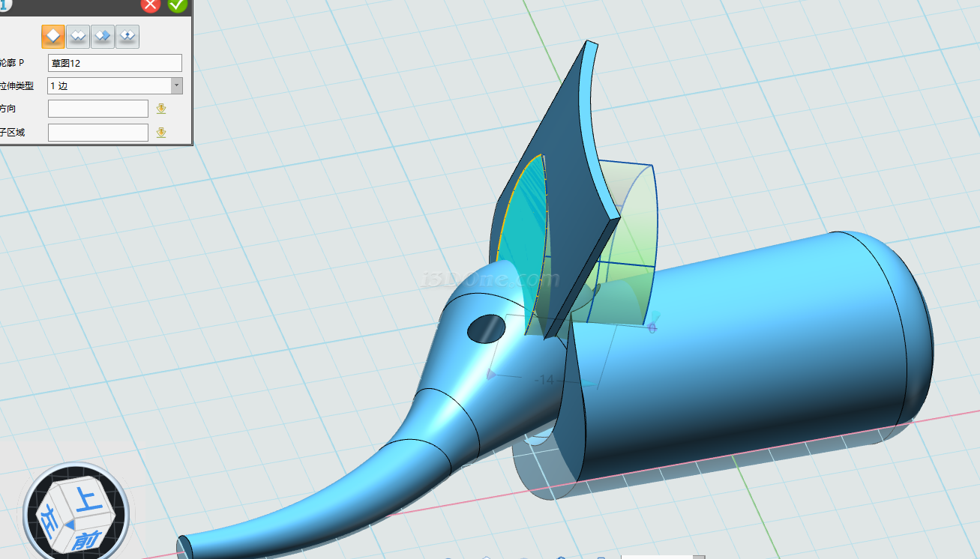Select the base body mode icon
Screen dimensions: 980x559
click(52, 36)
